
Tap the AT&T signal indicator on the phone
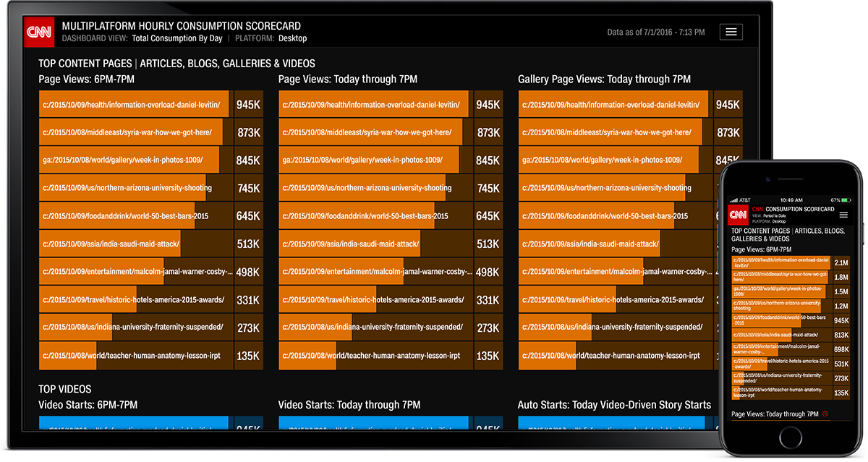(x=740, y=200)
